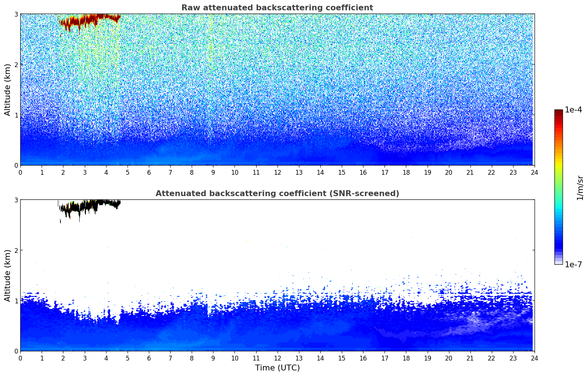The height and width of the screenshot is (376, 588).
Task: Click hour 6 tick on bottom plot
Action: 149,358
